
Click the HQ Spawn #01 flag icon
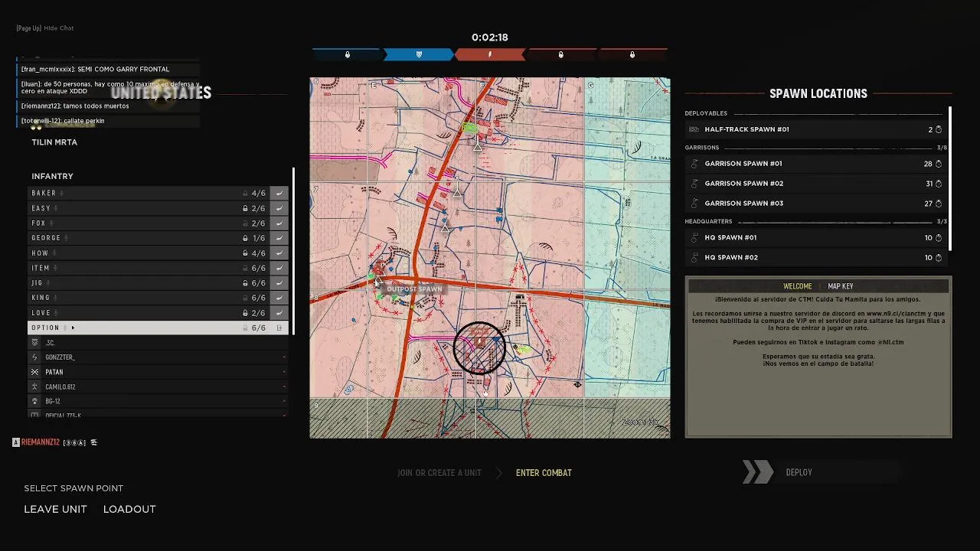pyautogui.click(x=694, y=238)
